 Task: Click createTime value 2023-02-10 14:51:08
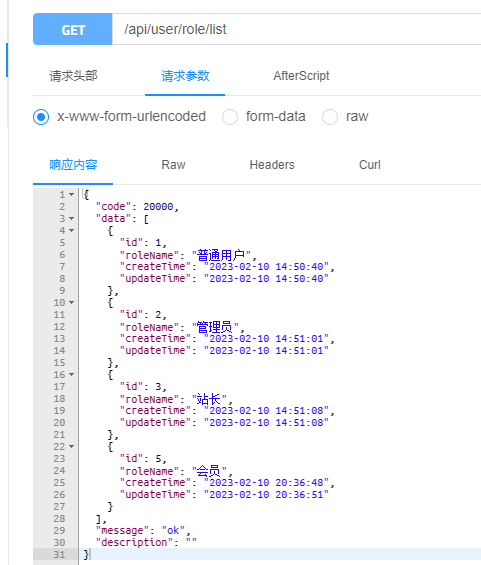[x=266, y=411]
